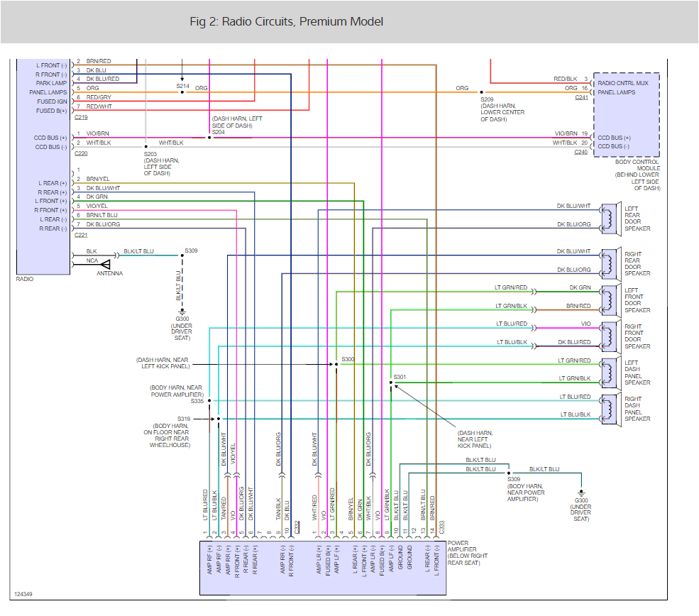Click the C221 connector label
The height and width of the screenshot is (616, 699).
pos(81,234)
